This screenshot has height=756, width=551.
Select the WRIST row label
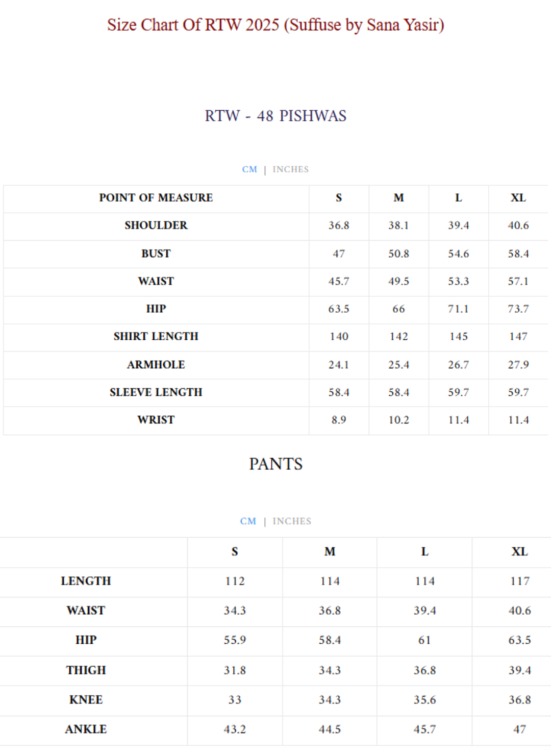click(156, 420)
